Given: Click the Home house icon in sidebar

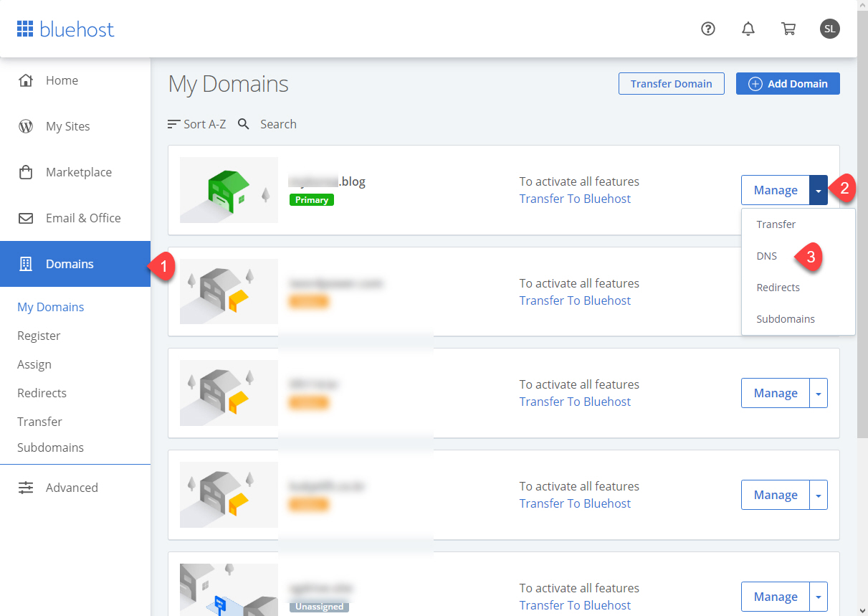Looking at the screenshot, I should click(26, 80).
